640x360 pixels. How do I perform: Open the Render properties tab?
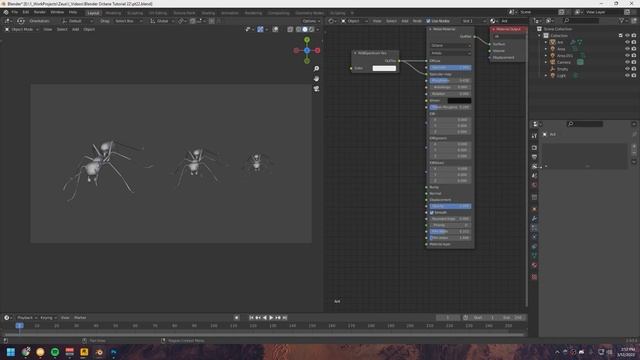534,147
